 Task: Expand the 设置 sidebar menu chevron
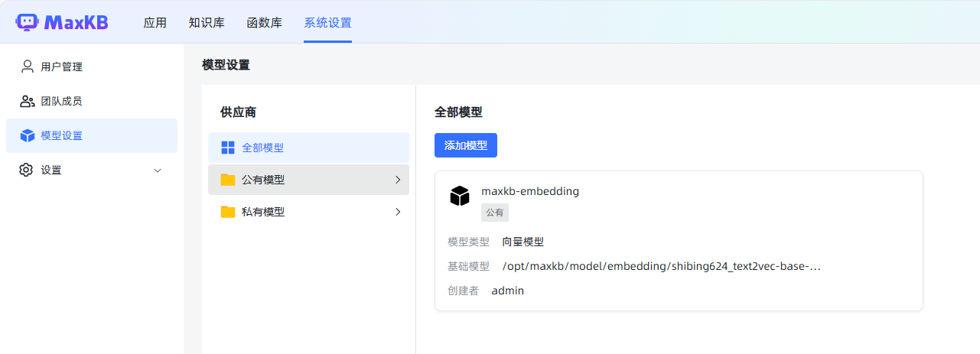[158, 170]
